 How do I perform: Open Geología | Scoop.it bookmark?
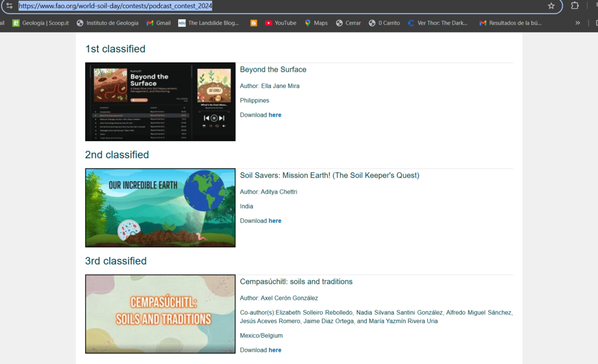click(41, 23)
